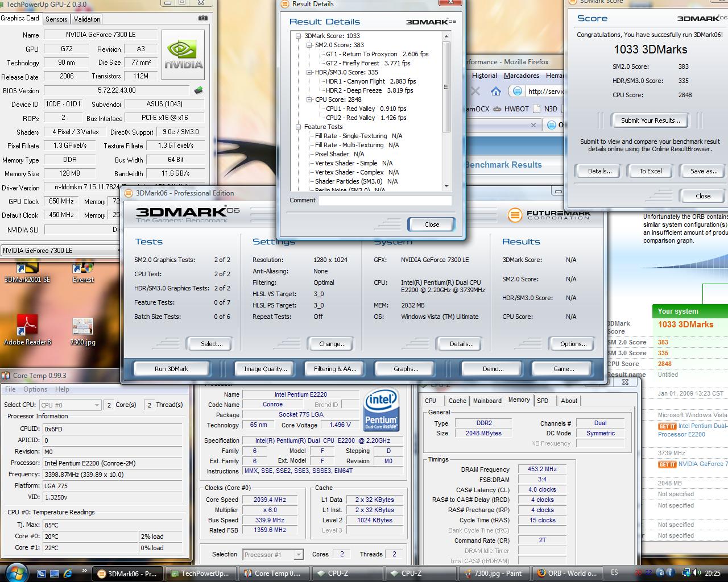The image size is (728, 582).
Task: Click the Change... button under Settings
Action: point(332,344)
